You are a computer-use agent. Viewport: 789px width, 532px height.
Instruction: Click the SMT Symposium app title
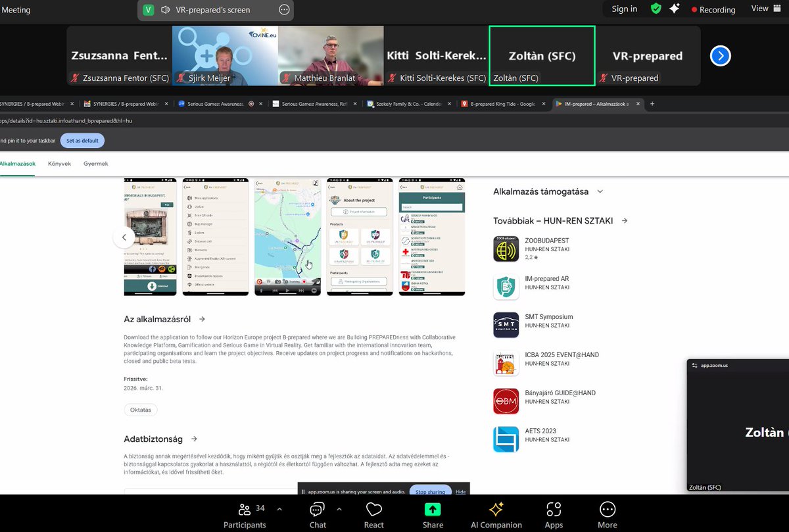[x=549, y=317]
